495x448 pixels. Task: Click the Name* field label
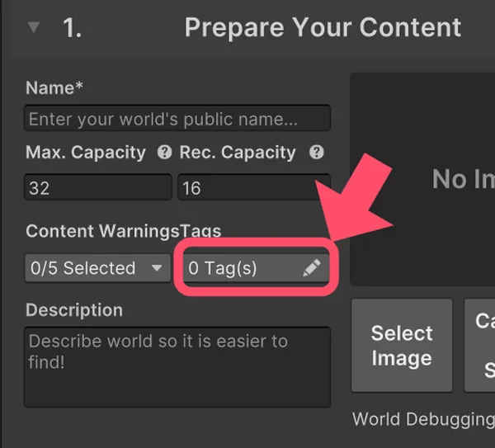coord(54,87)
